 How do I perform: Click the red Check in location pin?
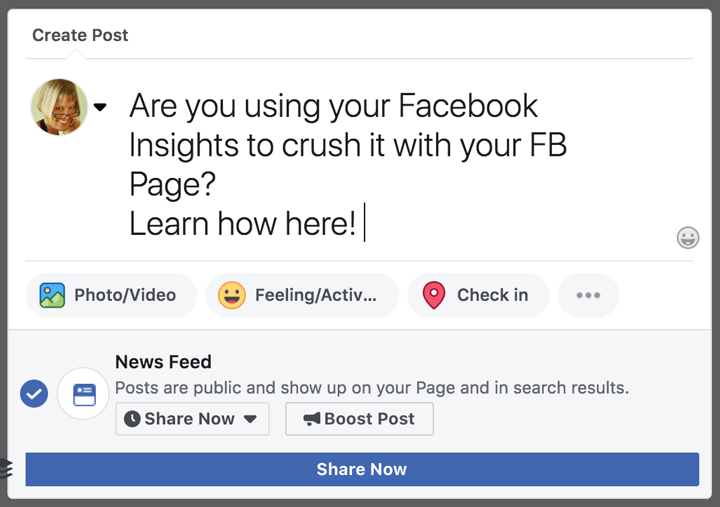(433, 295)
